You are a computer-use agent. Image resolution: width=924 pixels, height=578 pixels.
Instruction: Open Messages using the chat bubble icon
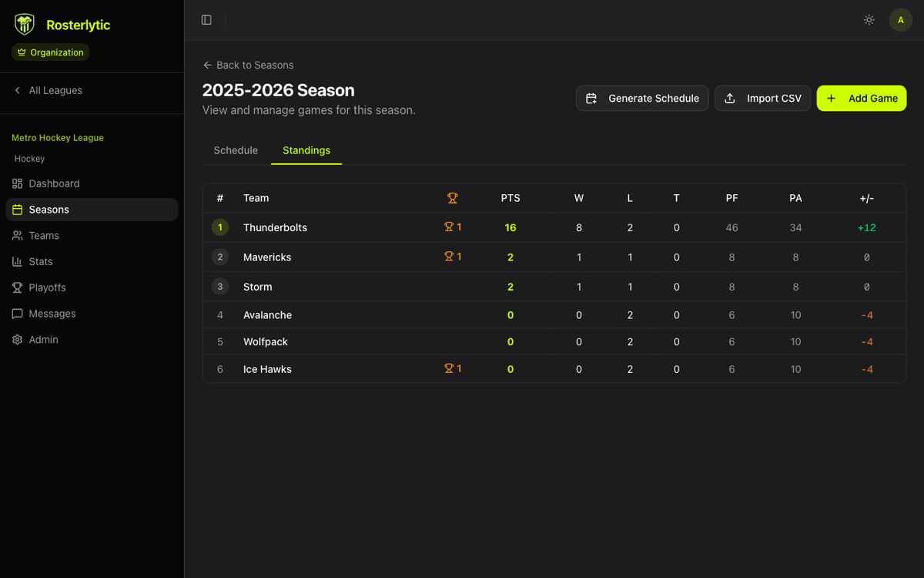coord(18,314)
